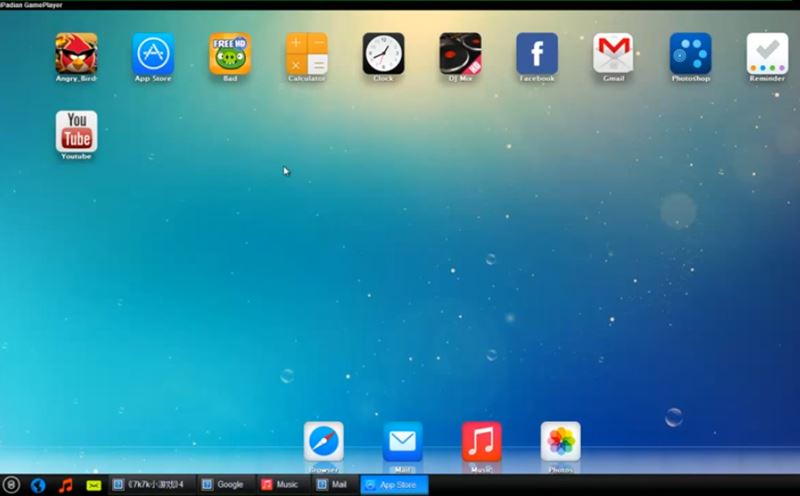Open the Music note icon in dock

[482, 441]
